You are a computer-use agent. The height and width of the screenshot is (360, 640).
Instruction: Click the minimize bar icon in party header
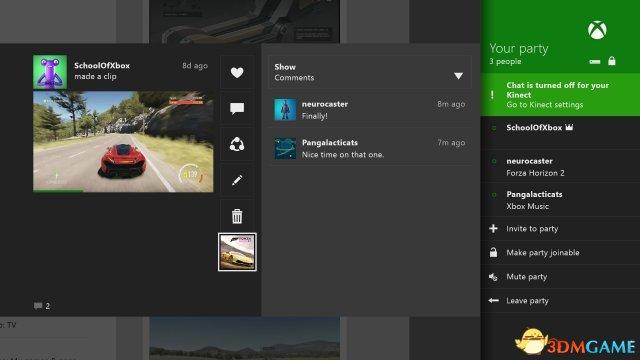(x=595, y=62)
